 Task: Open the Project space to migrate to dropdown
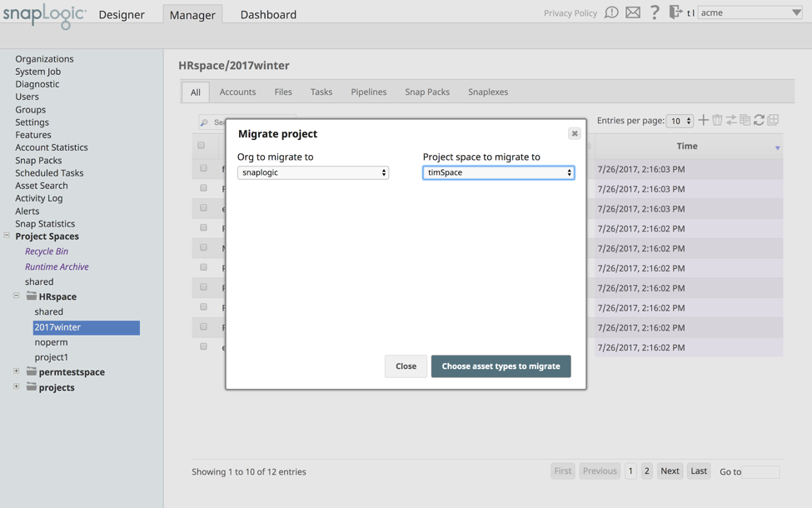click(498, 172)
